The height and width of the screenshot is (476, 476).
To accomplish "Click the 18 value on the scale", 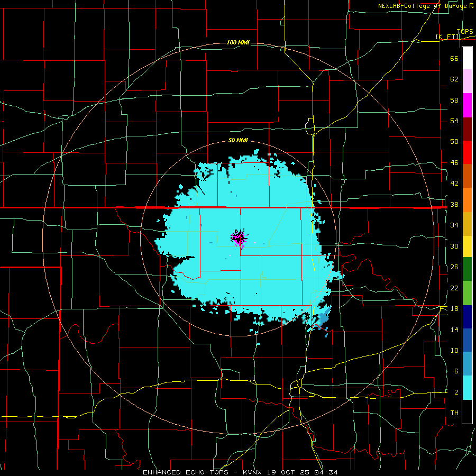I will 454,309.
